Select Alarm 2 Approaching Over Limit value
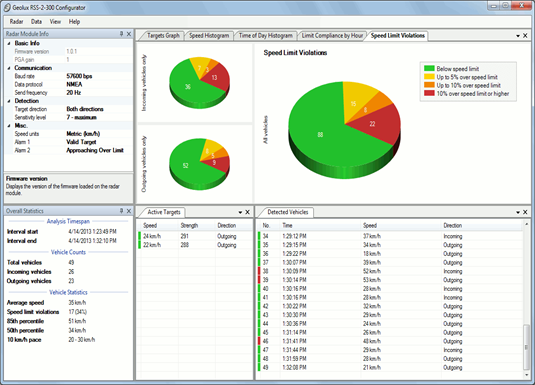The height and width of the screenshot is (385, 535). tap(95, 150)
